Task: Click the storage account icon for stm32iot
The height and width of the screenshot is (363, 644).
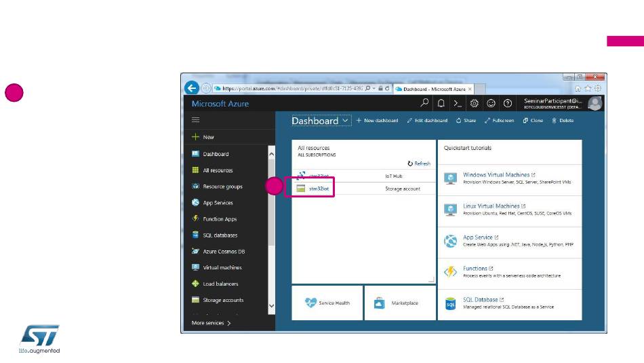Action: pyautogui.click(x=300, y=189)
